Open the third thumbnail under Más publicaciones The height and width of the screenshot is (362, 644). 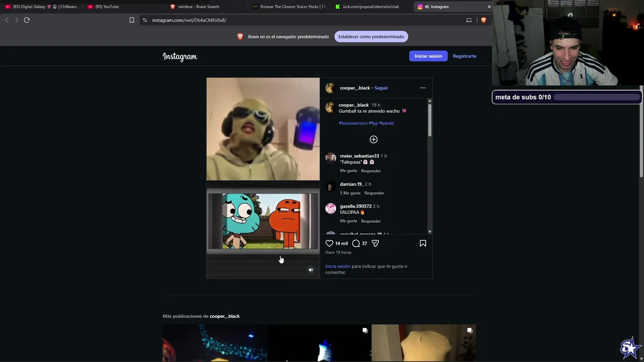pos(424,343)
